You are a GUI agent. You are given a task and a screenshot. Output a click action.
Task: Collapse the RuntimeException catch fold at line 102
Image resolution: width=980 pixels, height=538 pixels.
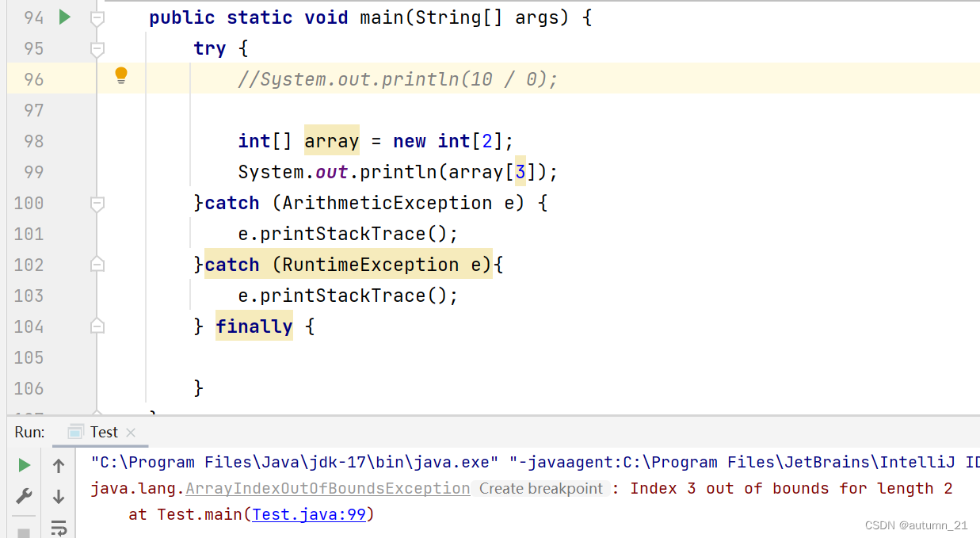[x=97, y=264]
